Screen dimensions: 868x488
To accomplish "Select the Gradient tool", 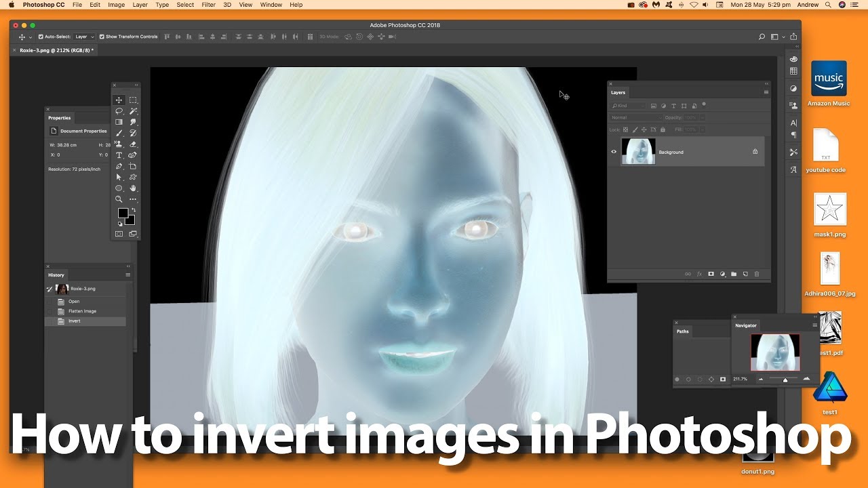I will [x=119, y=122].
